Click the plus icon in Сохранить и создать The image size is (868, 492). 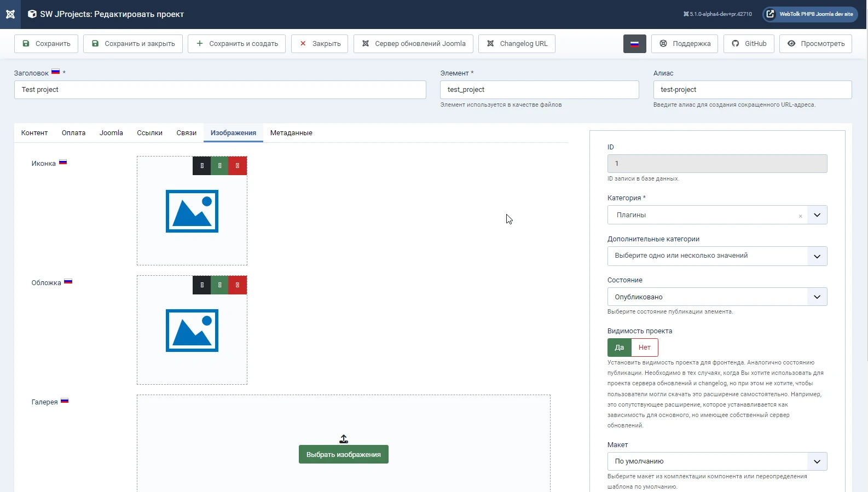200,44
